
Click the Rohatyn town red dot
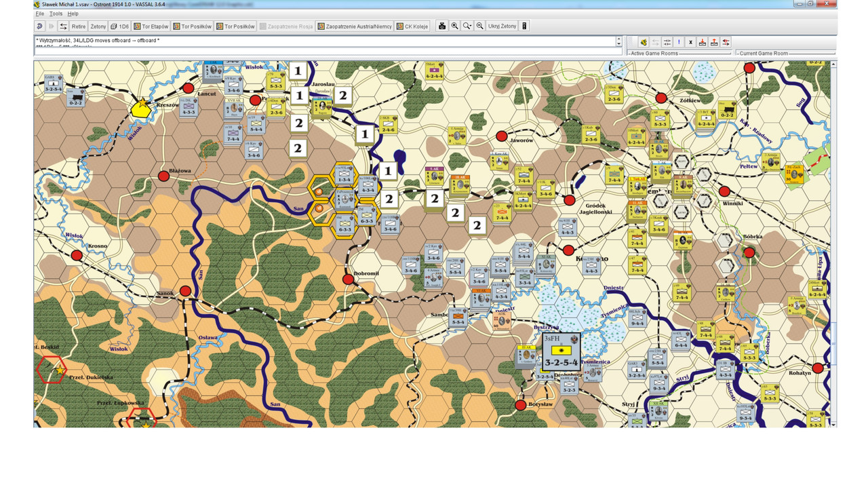(818, 368)
